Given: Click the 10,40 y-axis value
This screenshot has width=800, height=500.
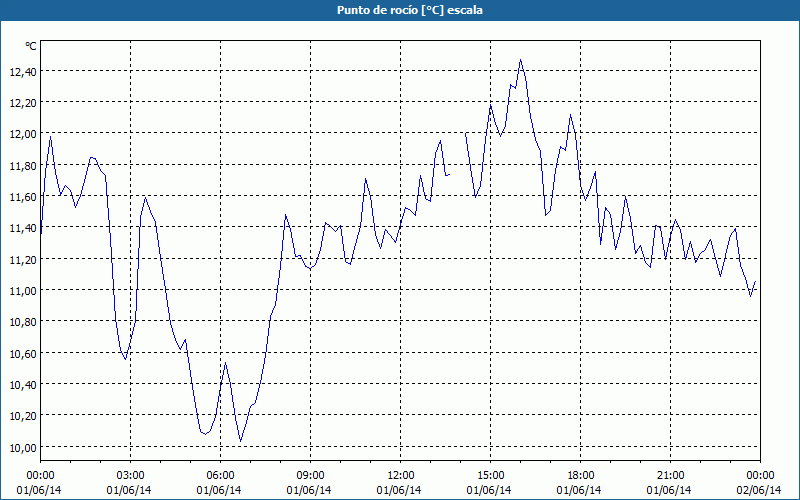Looking at the screenshot, I should [23, 385].
